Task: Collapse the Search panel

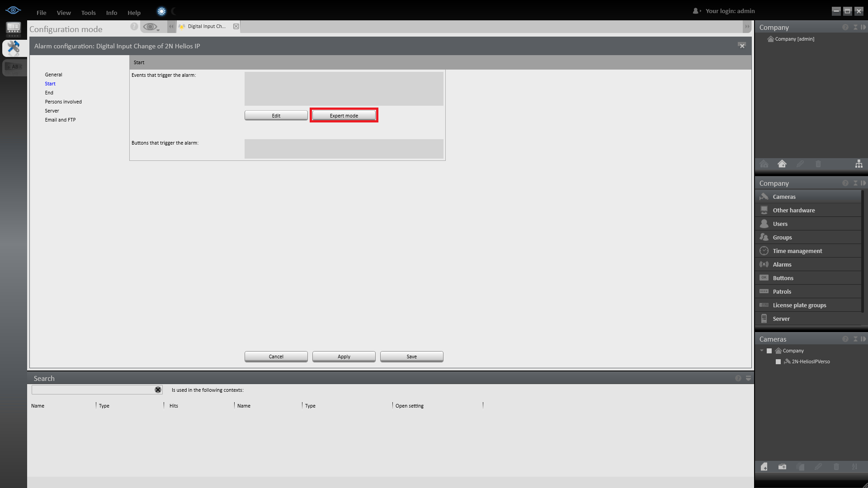Action: click(x=748, y=378)
